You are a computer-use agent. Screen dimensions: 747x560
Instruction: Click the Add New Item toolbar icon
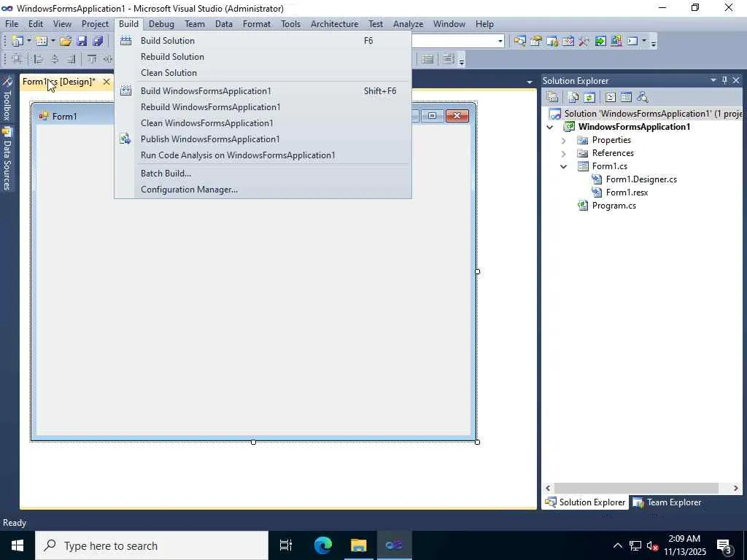(42, 42)
